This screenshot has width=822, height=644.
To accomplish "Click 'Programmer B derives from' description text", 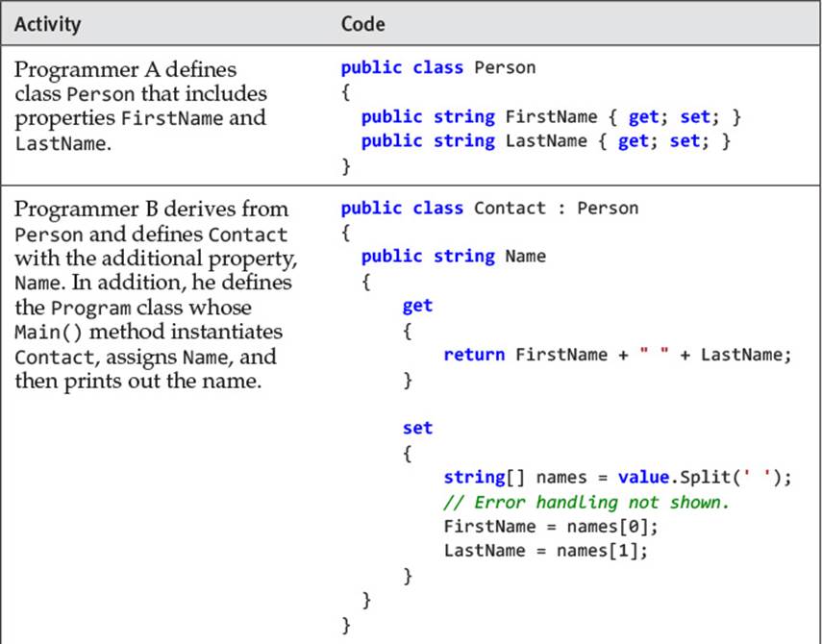I will [x=151, y=210].
